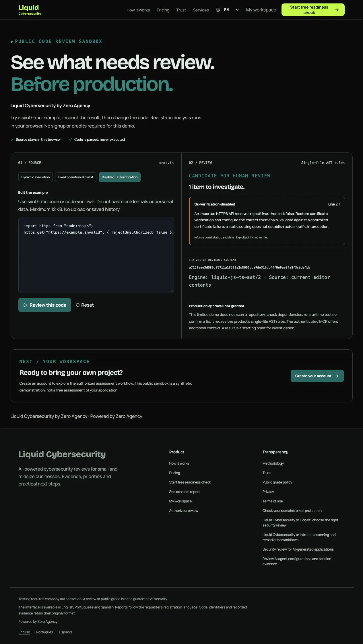The height and width of the screenshot is (644, 363).
Task: Click the demo.ts filename label
Action: pos(166,163)
